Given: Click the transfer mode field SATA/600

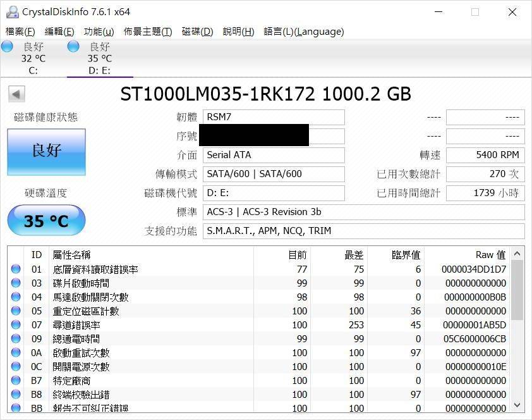Looking at the screenshot, I should coord(274,174).
